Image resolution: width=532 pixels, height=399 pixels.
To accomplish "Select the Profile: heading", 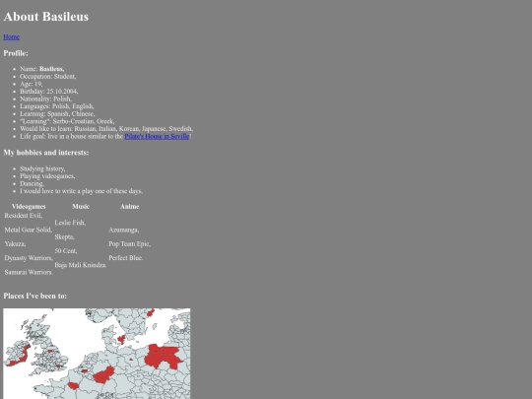I will click(x=16, y=53).
